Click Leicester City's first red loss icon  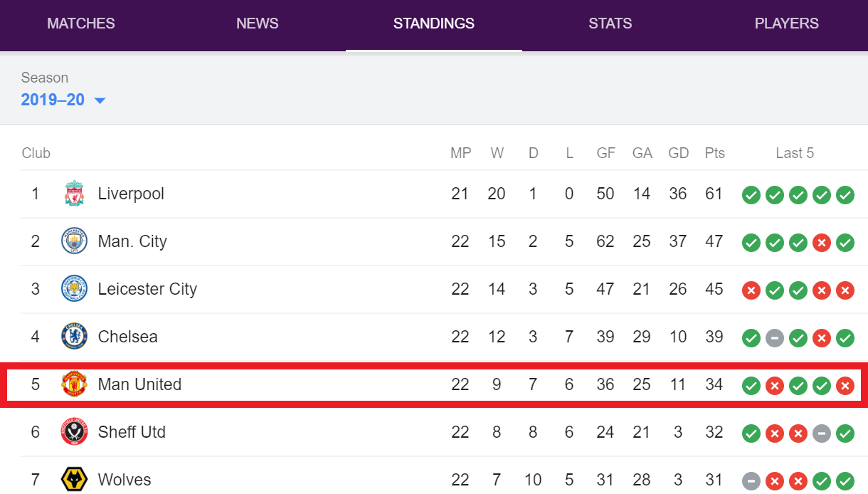[751, 290]
